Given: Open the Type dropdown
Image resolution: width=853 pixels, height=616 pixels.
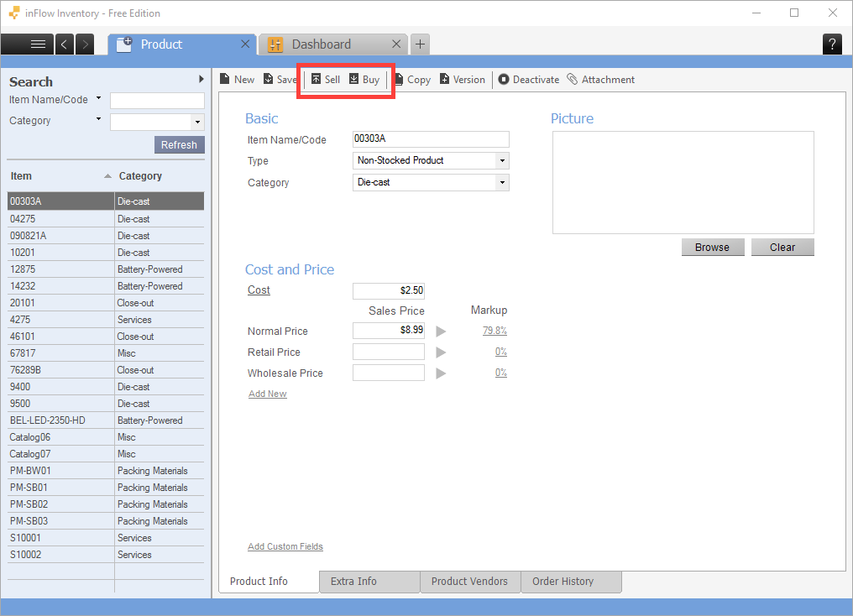Looking at the screenshot, I should pos(502,160).
